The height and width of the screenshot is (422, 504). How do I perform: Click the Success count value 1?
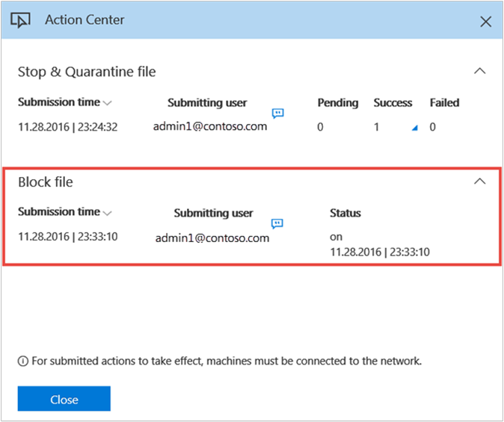coord(377,127)
